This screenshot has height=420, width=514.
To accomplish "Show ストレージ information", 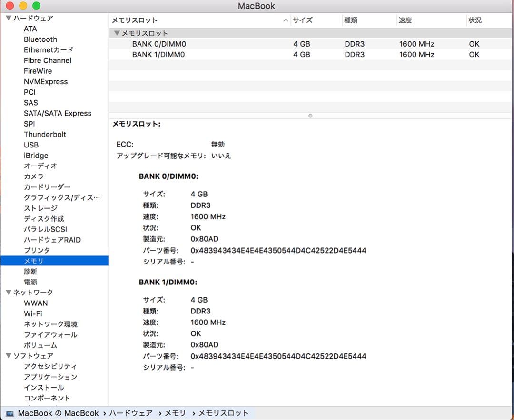I will tap(40, 208).
